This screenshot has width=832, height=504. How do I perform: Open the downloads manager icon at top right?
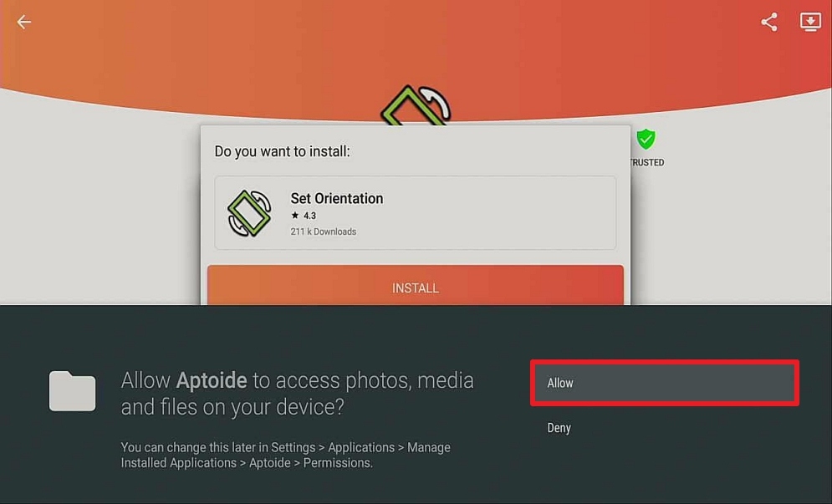810,22
